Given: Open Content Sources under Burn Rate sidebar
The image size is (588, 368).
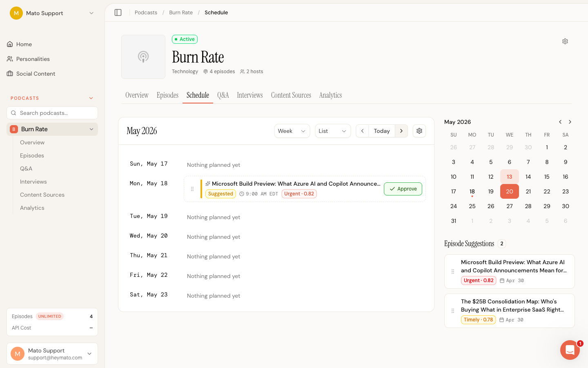Looking at the screenshot, I should [42, 195].
